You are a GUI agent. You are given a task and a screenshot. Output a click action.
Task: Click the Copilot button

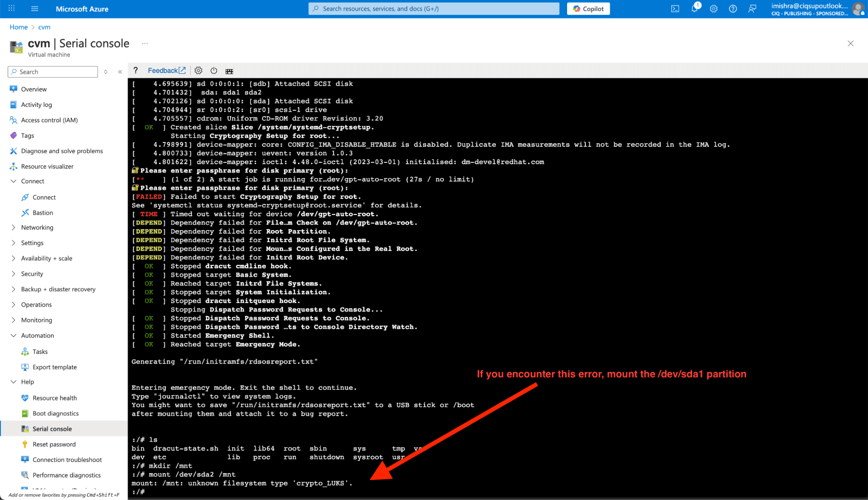click(x=588, y=9)
